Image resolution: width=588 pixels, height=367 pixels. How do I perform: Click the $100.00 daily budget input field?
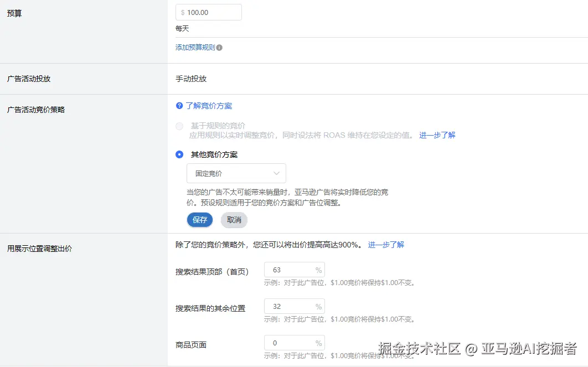tap(209, 12)
